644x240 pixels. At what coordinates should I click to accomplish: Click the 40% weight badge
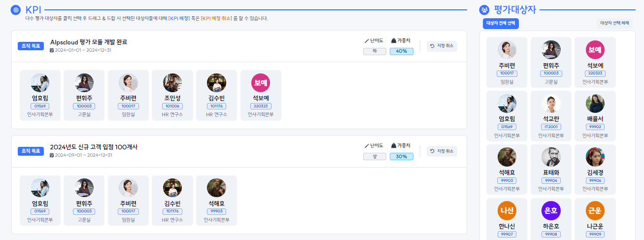tap(401, 51)
